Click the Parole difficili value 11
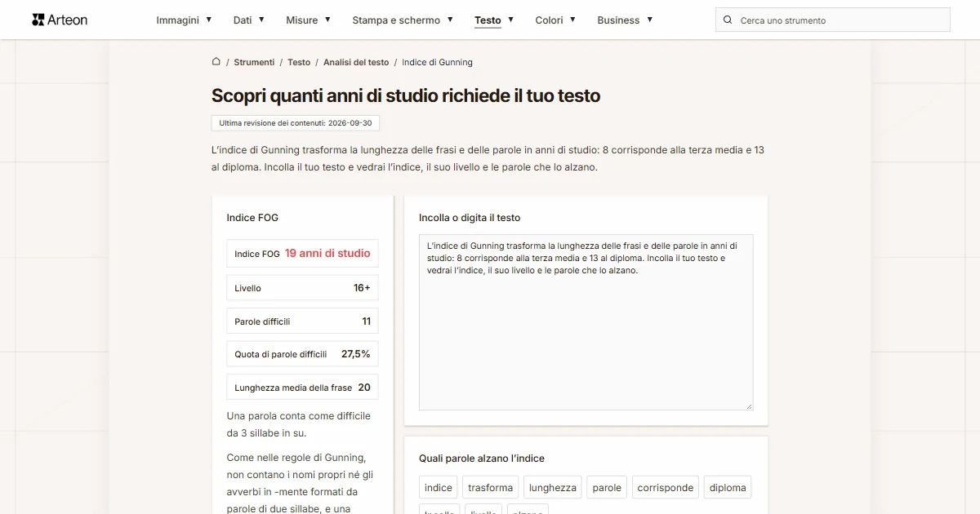Viewport: 980px width, 514px height. tap(366, 321)
